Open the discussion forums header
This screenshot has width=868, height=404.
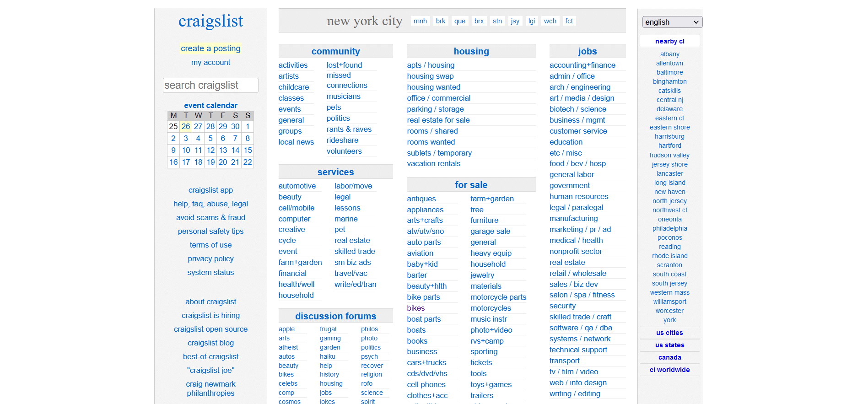coord(335,316)
